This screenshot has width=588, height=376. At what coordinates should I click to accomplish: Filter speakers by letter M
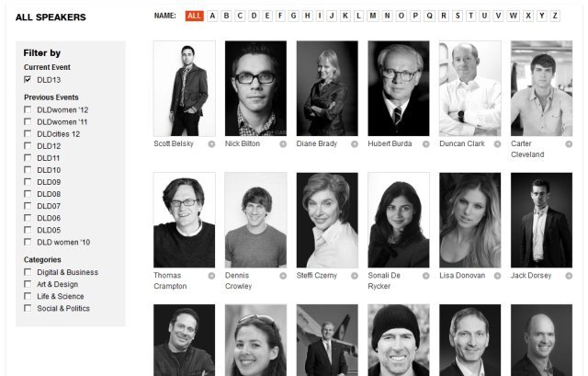pos(373,16)
